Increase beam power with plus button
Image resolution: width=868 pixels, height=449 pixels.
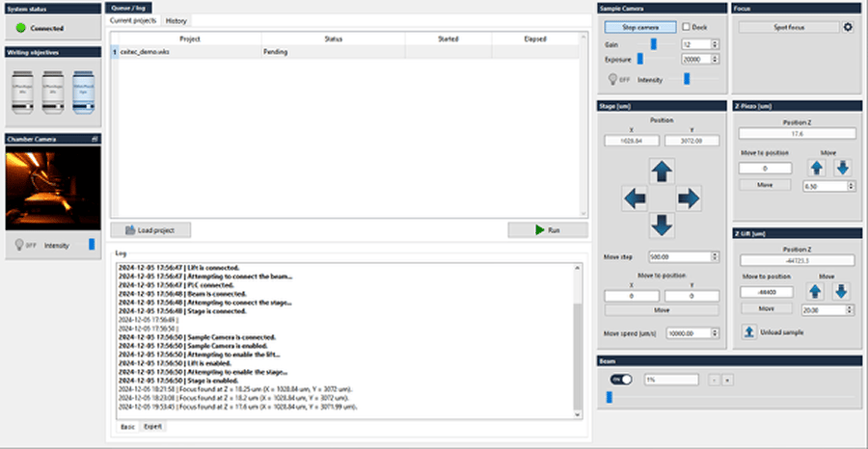(727, 380)
